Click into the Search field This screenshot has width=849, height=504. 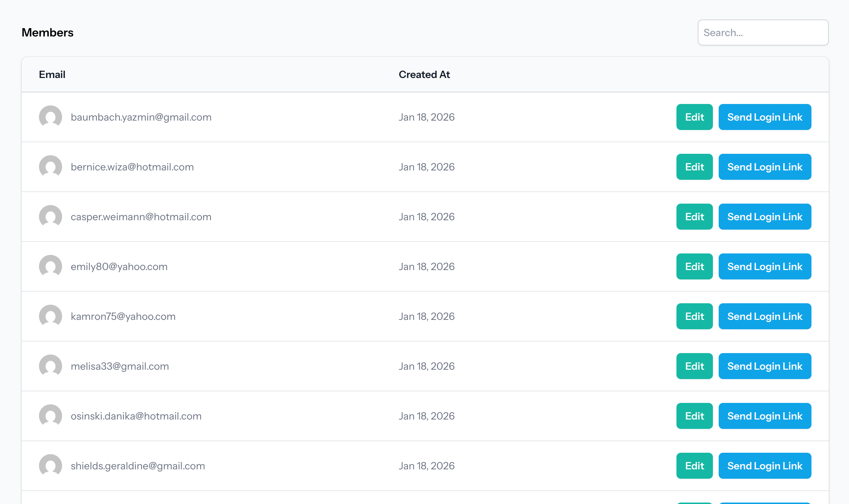763,32
